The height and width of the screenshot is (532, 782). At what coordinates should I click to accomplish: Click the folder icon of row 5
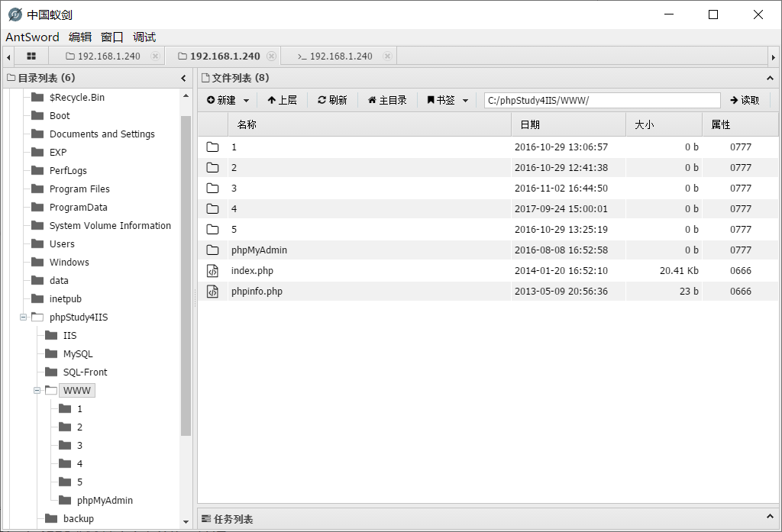(x=212, y=229)
